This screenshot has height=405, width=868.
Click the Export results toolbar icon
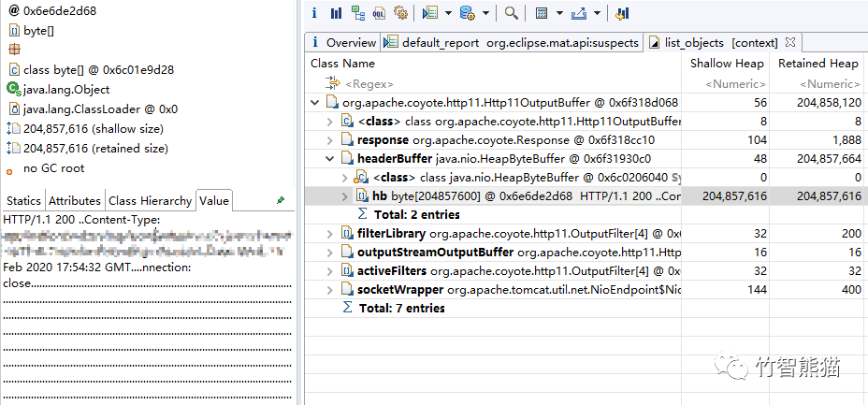click(x=579, y=13)
